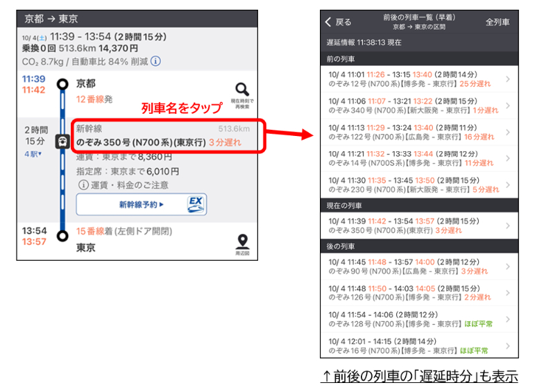The image size is (535, 392).
Task: Expand the 4駅 stops dropdown
Action: (x=33, y=154)
